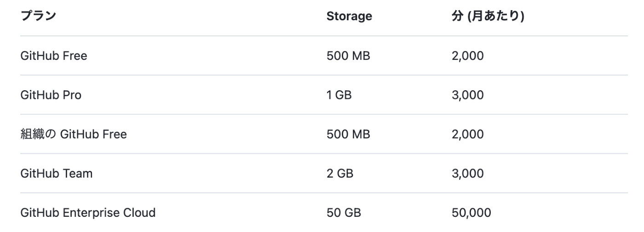Select the GitHub Free plan name
This screenshot has height=232, width=644.
pyautogui.click(x=54, y=56)
